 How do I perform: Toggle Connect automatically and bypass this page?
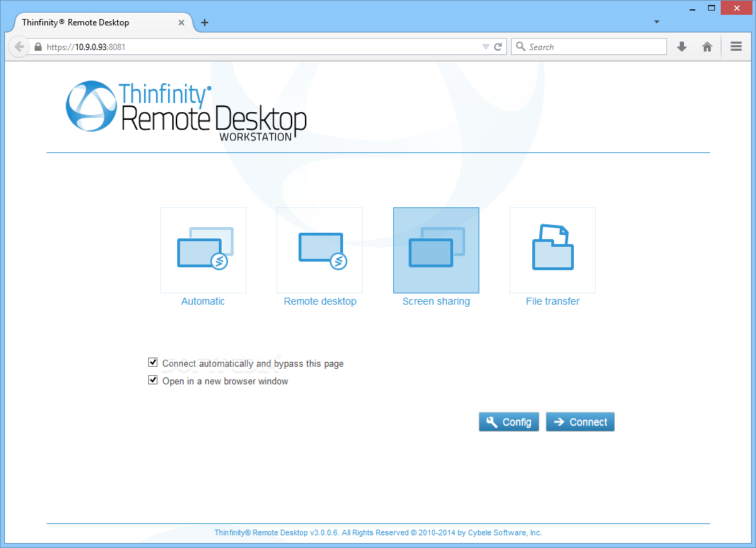tap(153, 362)
